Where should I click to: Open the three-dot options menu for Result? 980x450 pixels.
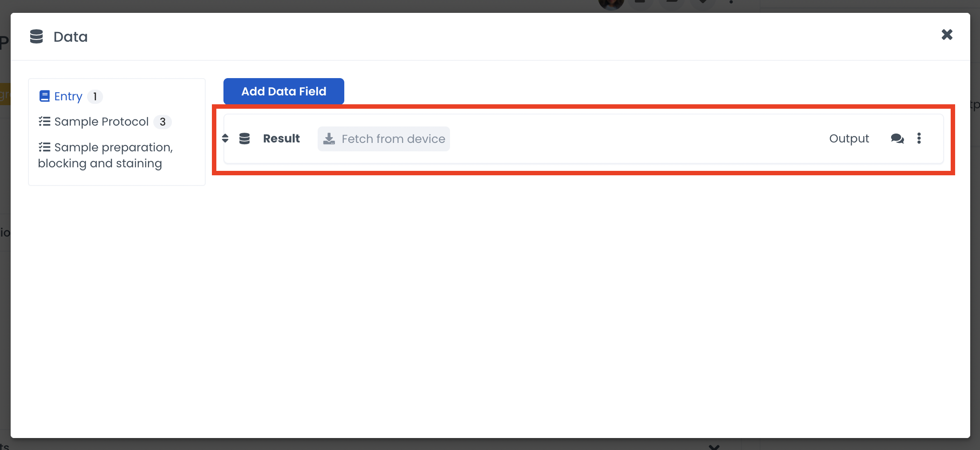(x=919, y=138)
